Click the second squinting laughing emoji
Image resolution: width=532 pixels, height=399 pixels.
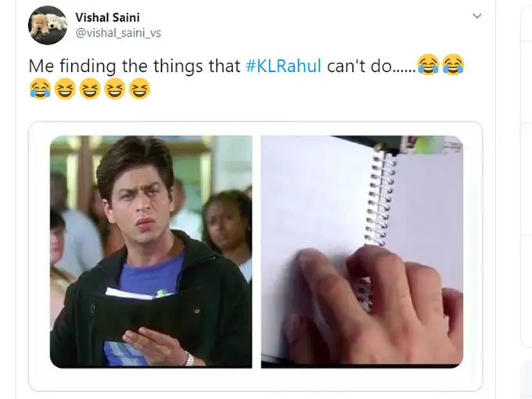tap(90, 88)
